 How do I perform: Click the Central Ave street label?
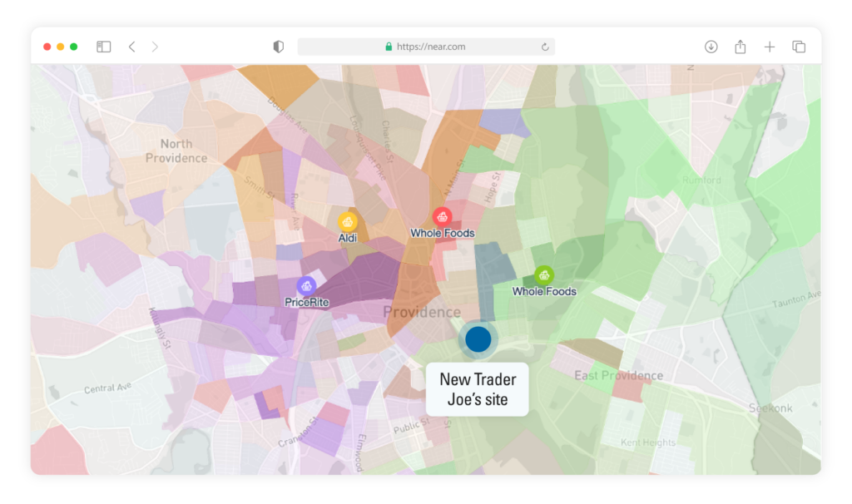107,388
